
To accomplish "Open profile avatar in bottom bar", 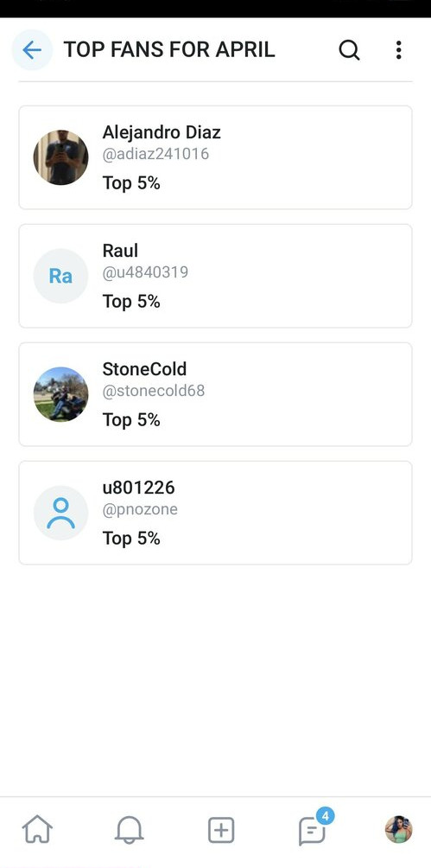I will 399,829.
